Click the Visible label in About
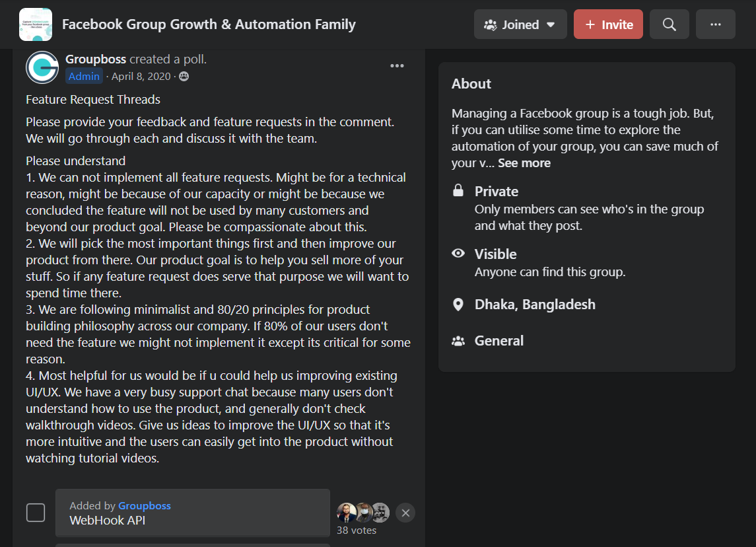 point(495,254)
